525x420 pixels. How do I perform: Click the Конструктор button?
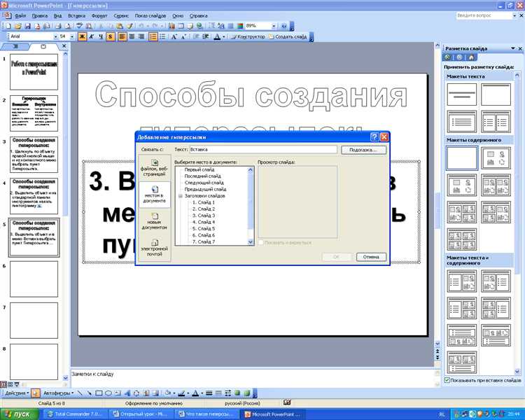(248, 36)
